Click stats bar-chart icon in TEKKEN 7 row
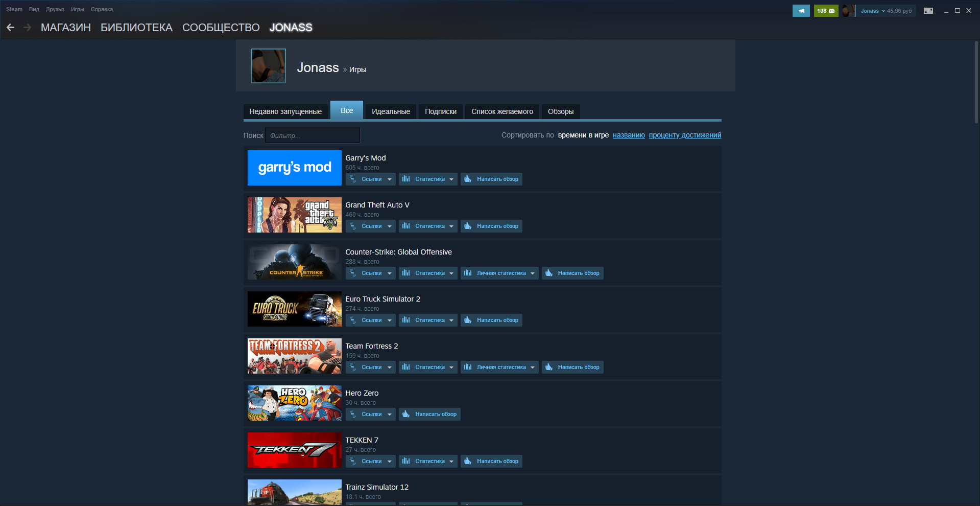 click(x=406, y=461)
